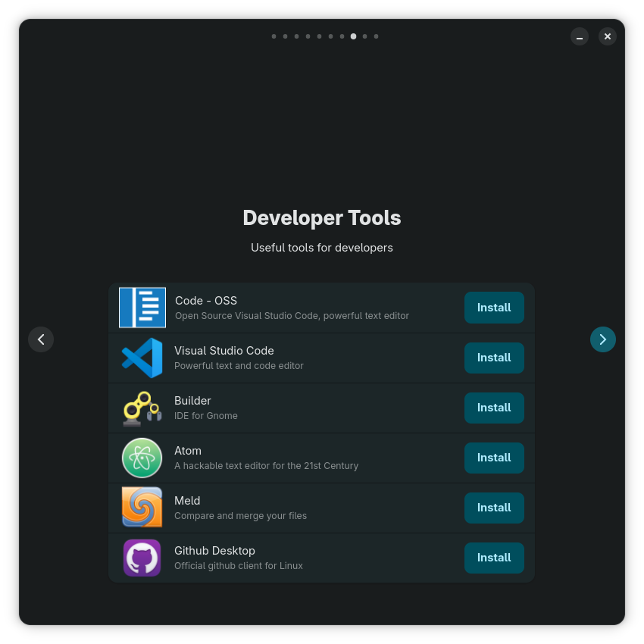Select the Builder app icon
The image size is (644, 644).
coord(142,408)
